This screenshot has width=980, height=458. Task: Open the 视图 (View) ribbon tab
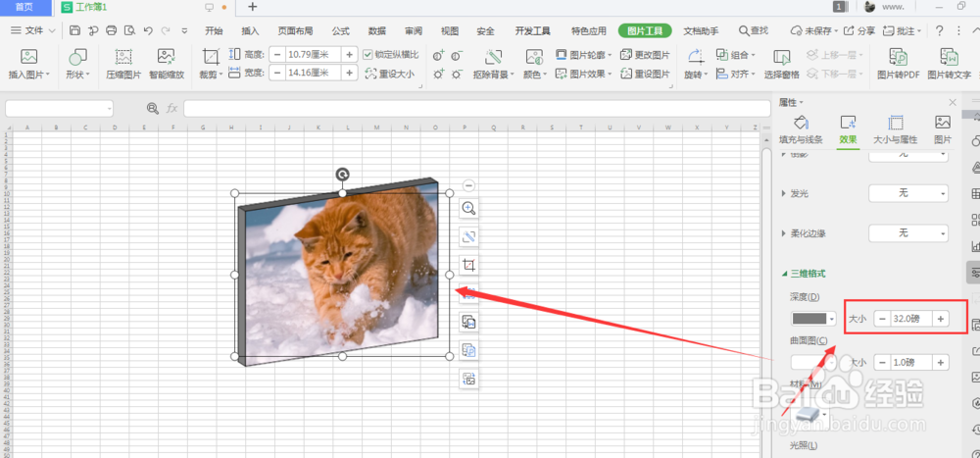(x=450, y=30)
